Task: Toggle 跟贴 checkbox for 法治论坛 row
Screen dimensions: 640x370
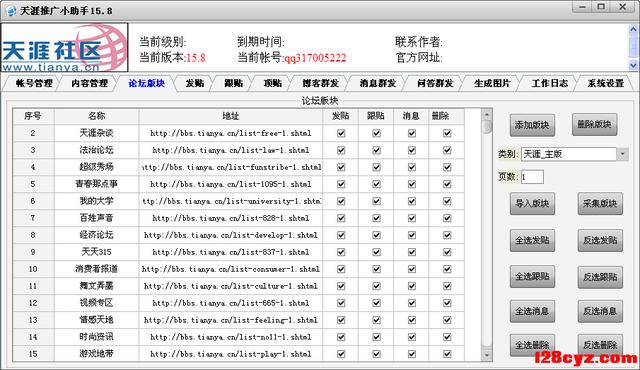Action: tap(376, 150)
